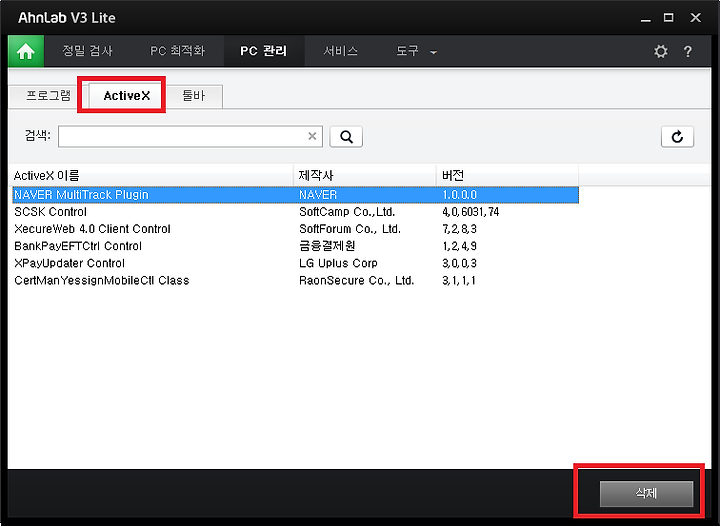
Task: Click version 3,1,1,1 cell
Action: (459, 280)
